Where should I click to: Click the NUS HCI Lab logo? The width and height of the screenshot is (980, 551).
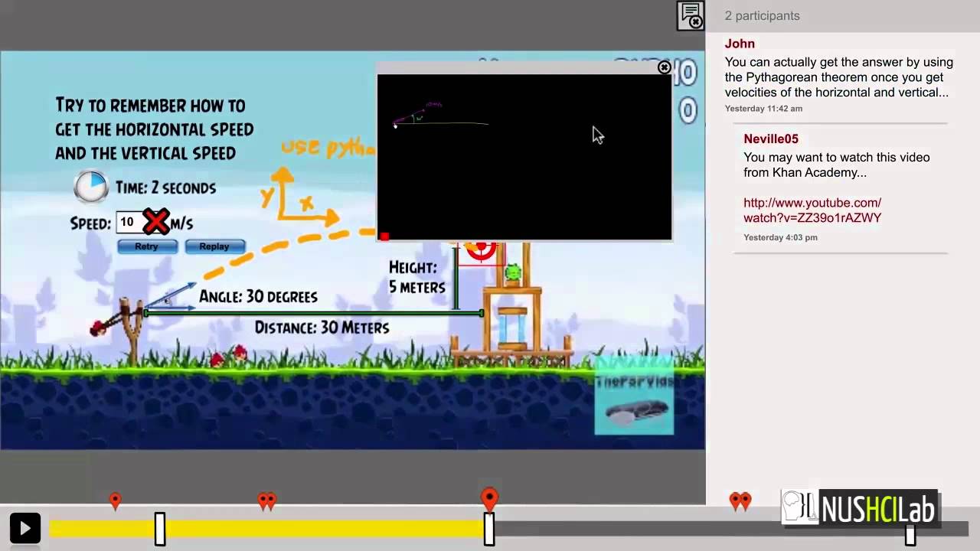click(859, 507)
